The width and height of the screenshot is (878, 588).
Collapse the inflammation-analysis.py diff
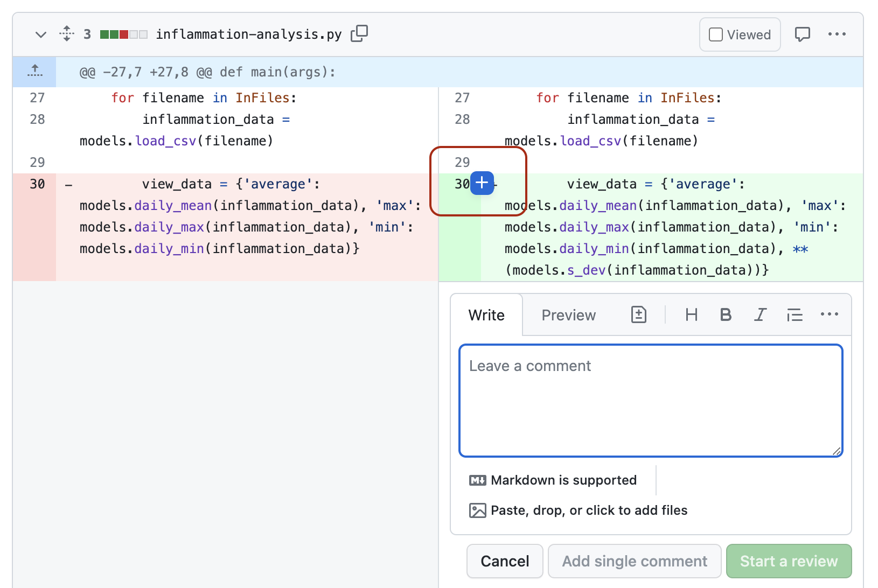41,34
